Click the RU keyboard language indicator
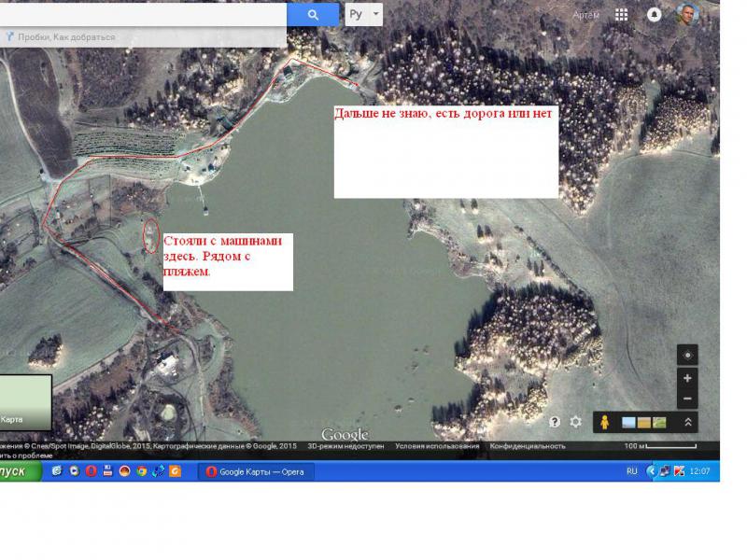The image size is (747, 560). (x=632, y=471)
